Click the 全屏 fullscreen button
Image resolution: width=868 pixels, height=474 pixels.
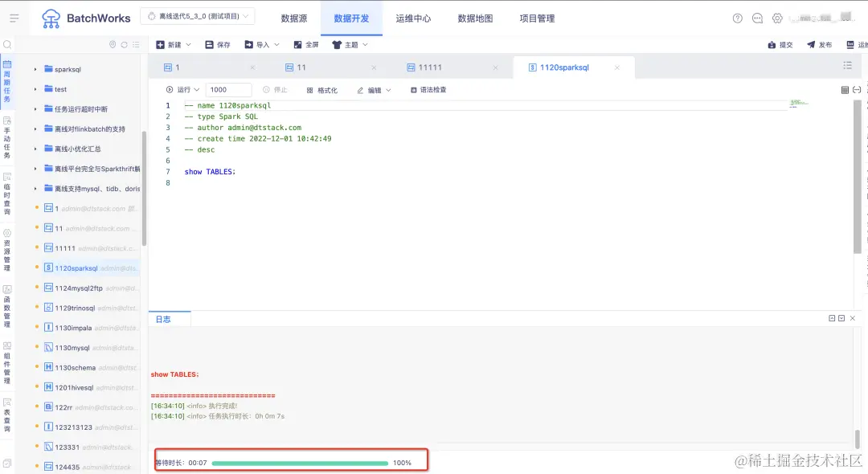306,45
